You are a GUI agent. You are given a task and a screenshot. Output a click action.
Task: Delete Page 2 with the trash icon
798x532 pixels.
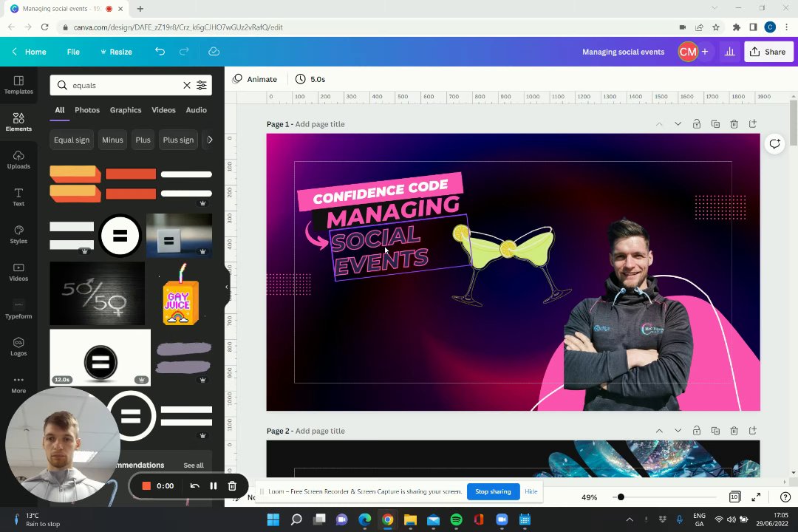(x=734, y=431)
